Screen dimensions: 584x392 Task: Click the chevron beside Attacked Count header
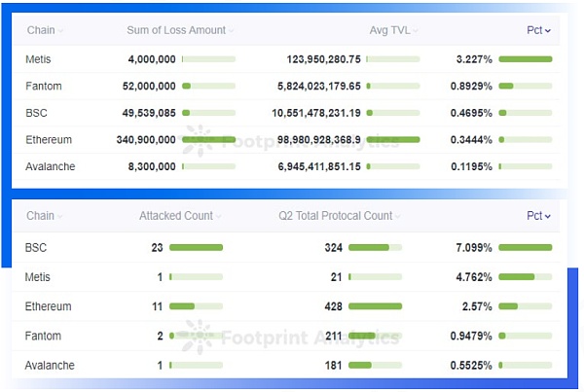(x=219, y=216)
